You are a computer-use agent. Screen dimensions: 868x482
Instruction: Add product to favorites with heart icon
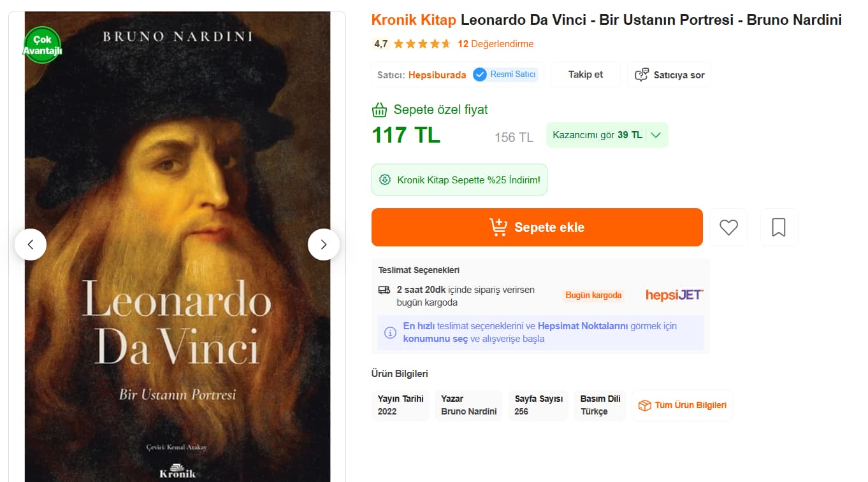tap(728, 227)
